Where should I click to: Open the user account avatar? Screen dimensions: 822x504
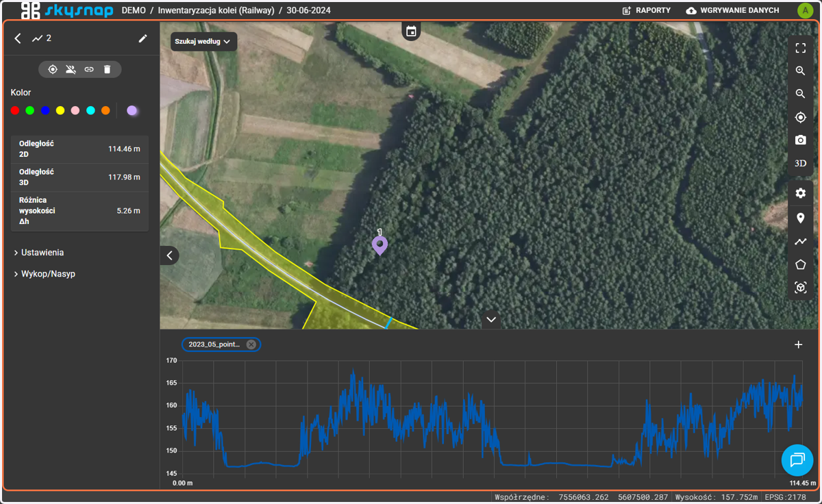point(804,10)
